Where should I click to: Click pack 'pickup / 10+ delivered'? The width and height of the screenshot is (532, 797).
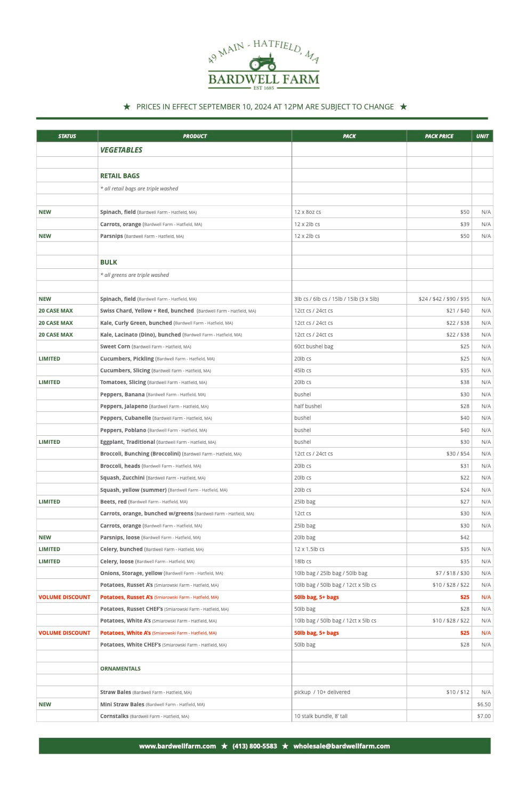[x=322, y=692]
